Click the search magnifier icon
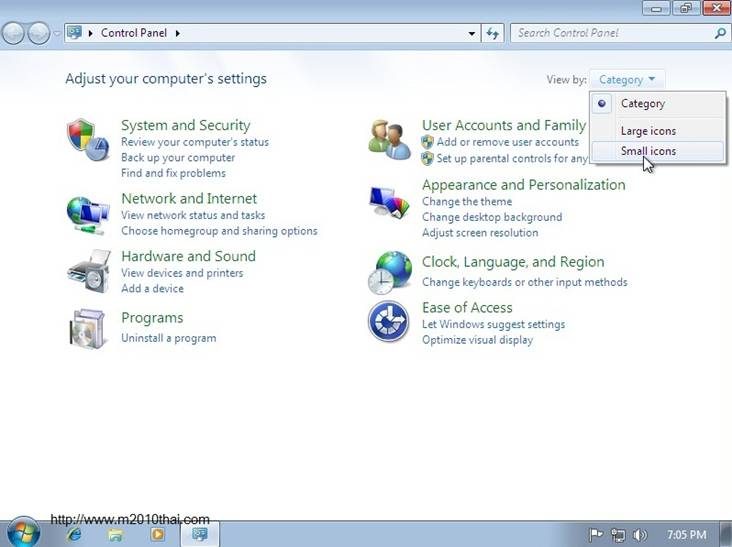The image size is (732, 547). [x=720, y=33]
